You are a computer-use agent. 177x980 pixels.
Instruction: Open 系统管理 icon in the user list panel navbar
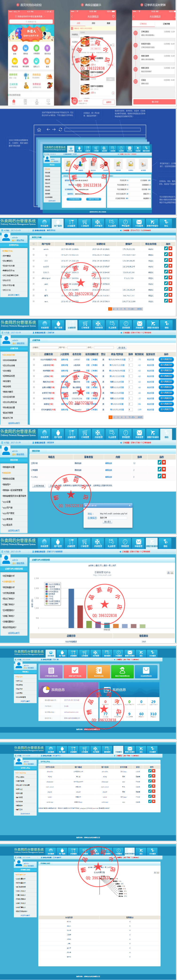coord(44,223)
